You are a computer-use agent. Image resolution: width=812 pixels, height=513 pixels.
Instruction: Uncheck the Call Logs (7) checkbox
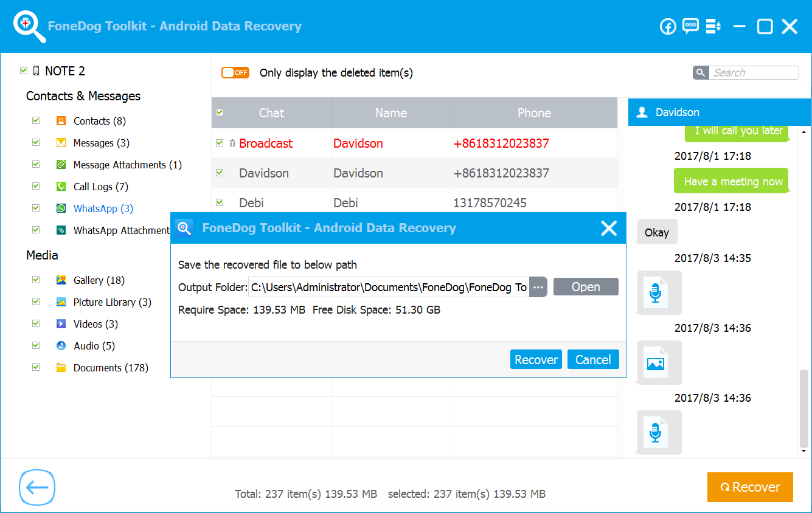click(36, 186)
